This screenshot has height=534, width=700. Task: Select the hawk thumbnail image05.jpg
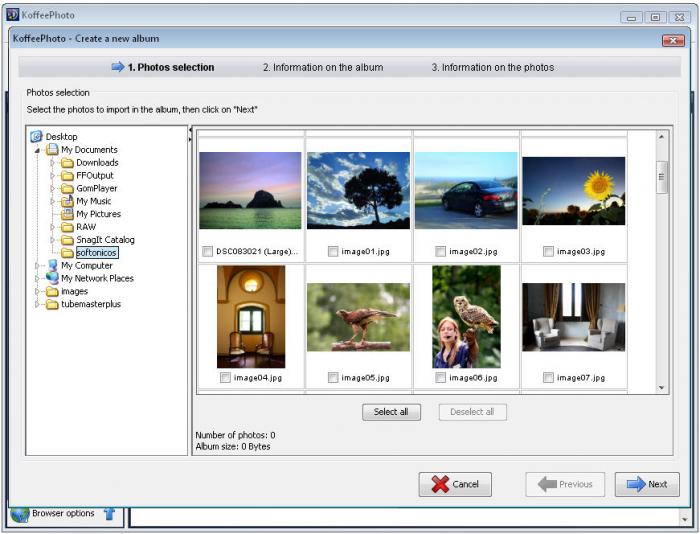click(x=358, y=317)
